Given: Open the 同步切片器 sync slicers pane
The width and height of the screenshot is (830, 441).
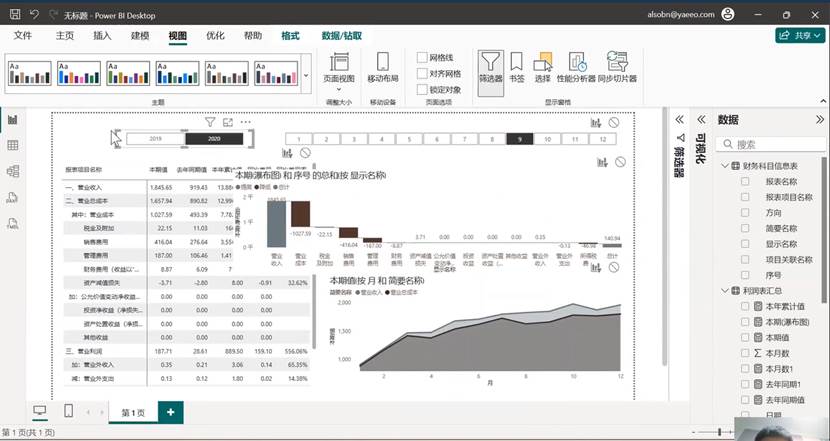Looking at the screenshot, I should [x=617, y=67].
